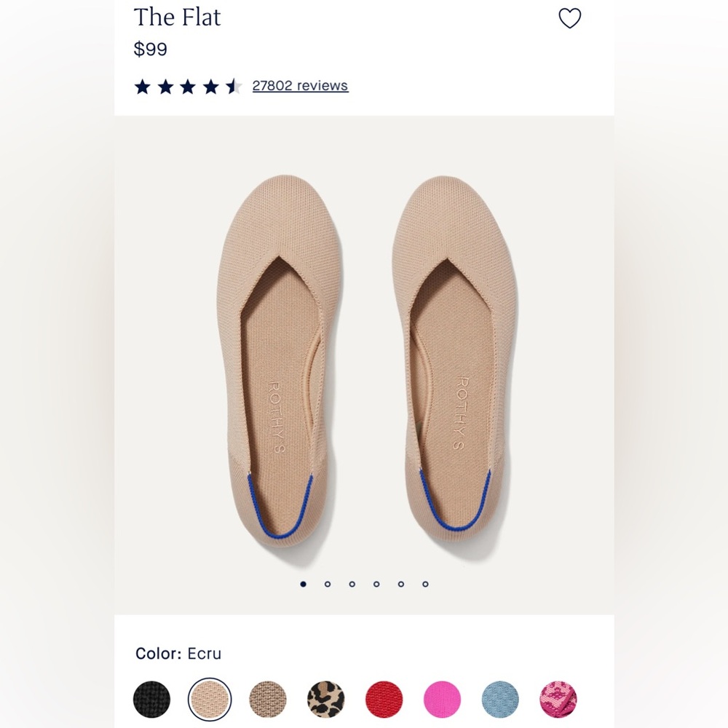
Task: Click the third rating star
Action: pos(188,85)
